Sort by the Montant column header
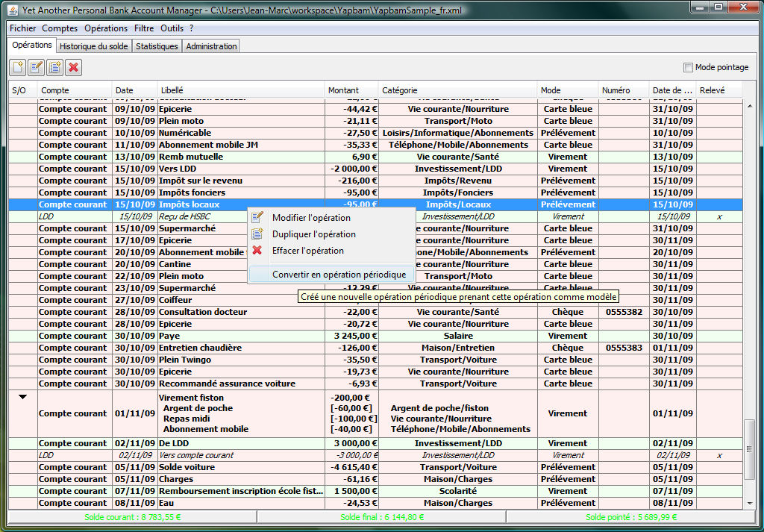 [x=351, y=90]
